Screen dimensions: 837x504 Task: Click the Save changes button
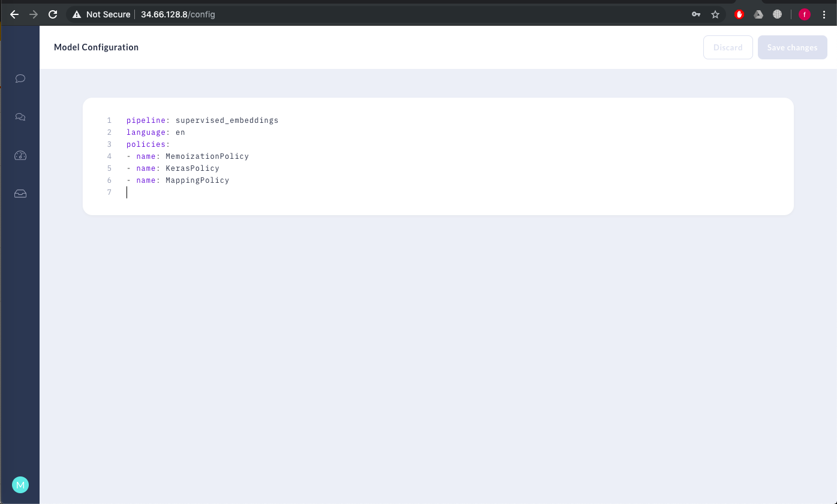click(792, 47)
